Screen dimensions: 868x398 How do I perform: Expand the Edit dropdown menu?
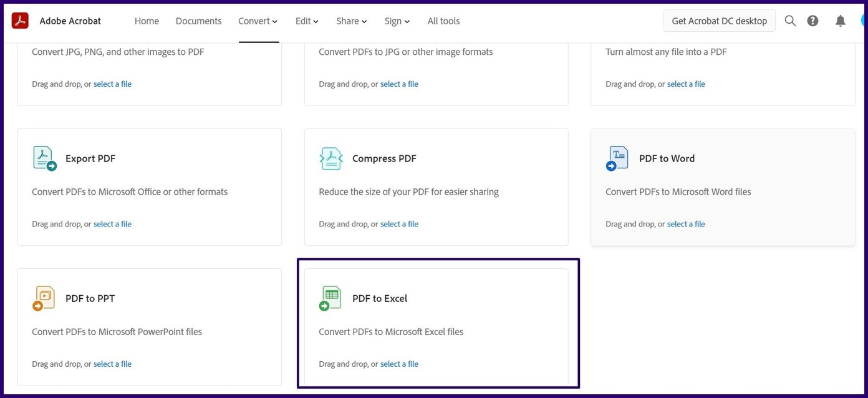click(x=307, y=21)
